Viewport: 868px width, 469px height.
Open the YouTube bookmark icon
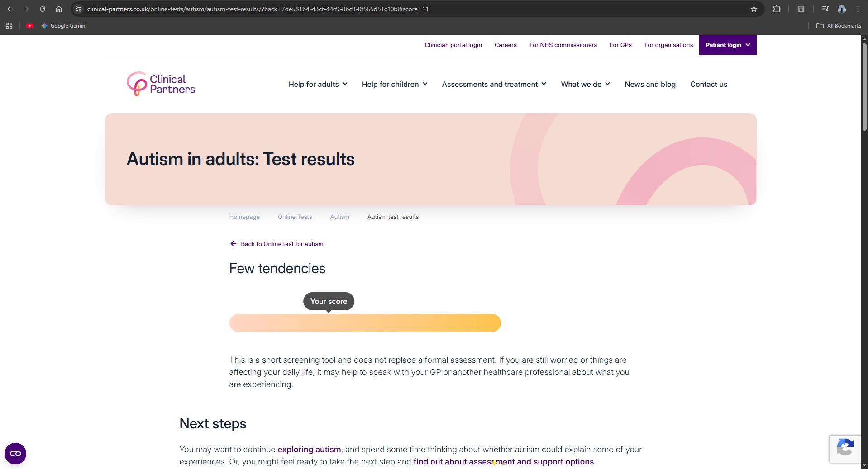pyautogui.click(x=30, y=26)
